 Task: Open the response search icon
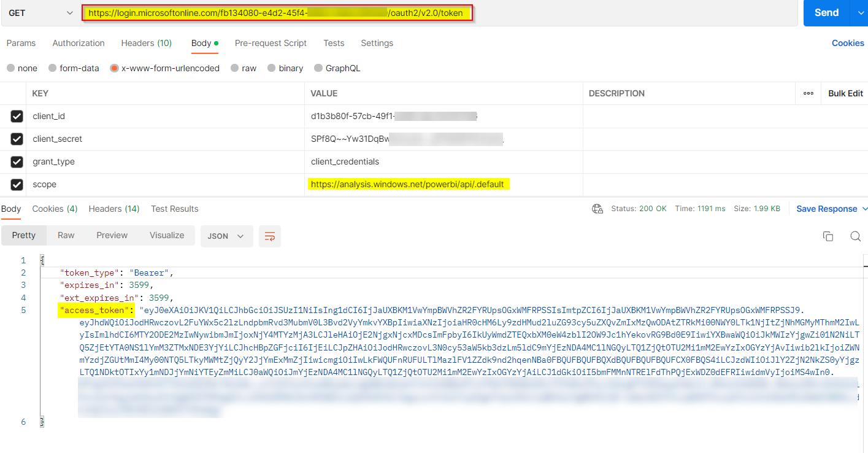tap(855, 236)
